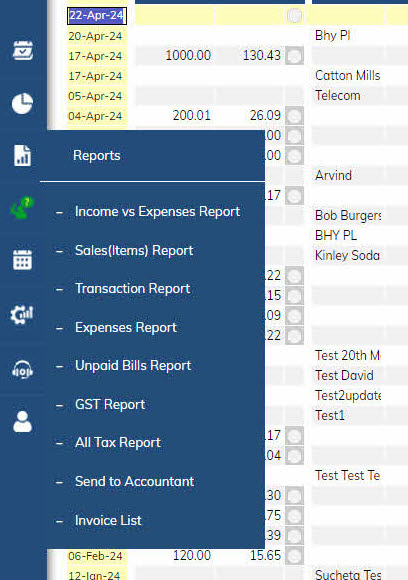
Task: Select the Test2update entry
Action: (348, 396)
